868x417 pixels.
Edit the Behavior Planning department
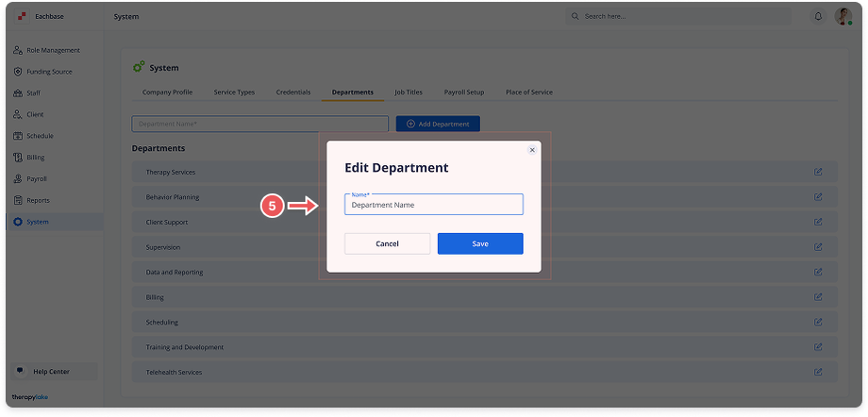point(818,196)
